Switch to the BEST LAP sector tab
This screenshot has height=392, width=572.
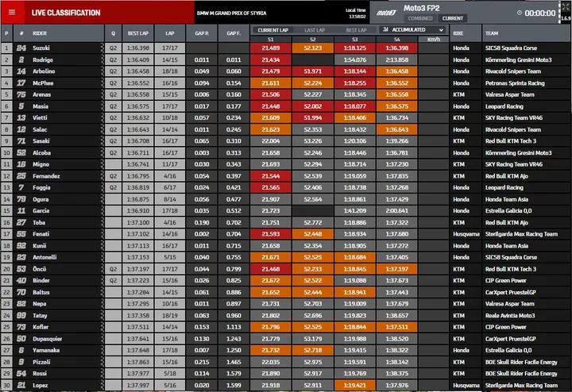(x=356, y=30)
